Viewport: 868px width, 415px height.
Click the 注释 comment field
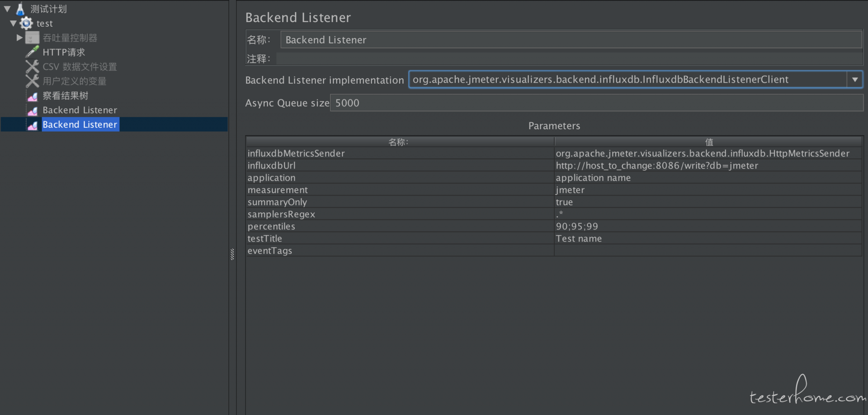point(569,59)
